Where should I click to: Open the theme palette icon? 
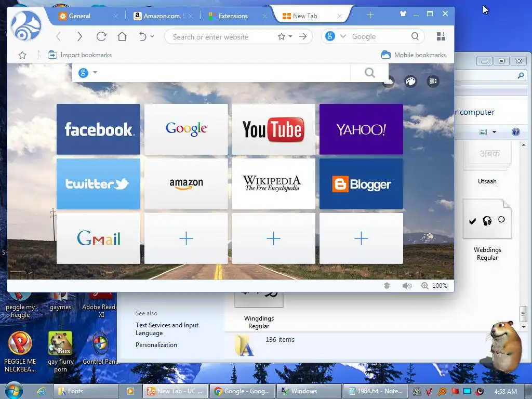pos(410,81)
